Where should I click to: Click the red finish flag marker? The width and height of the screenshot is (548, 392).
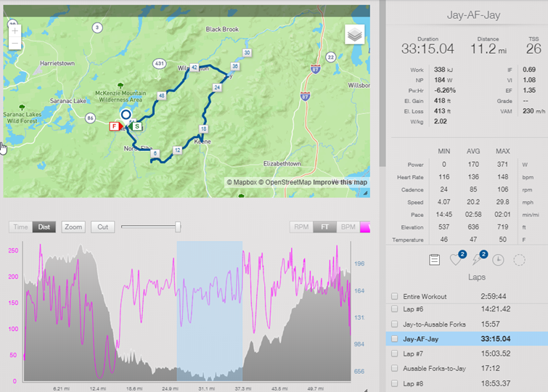115,126
